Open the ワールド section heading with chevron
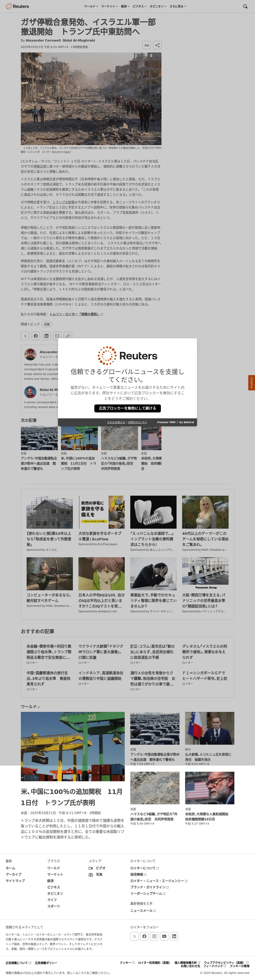 [30, 707]
